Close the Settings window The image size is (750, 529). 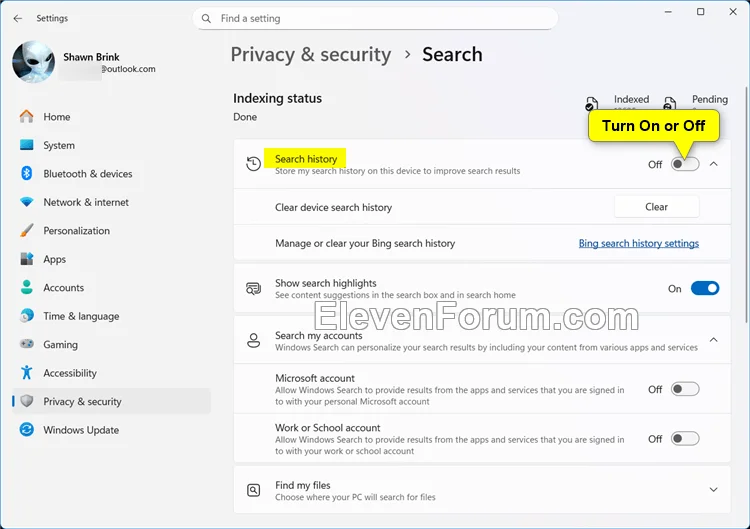pyautogui.click(x=733, y=12)
